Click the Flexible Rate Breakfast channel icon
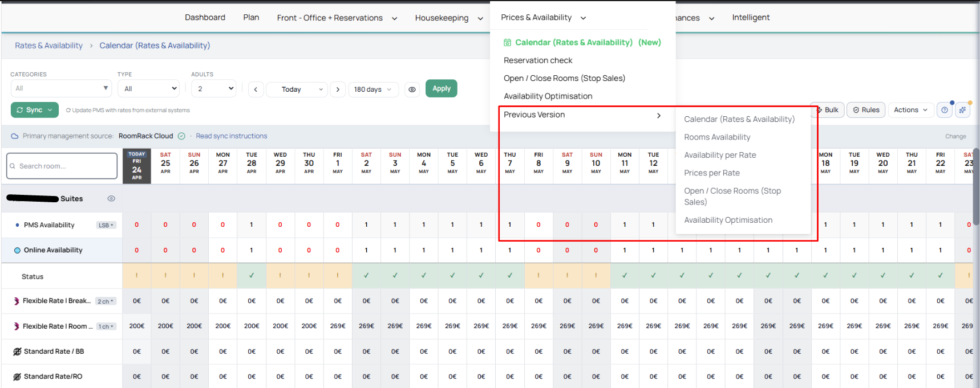The height and width of the screenshot is (388, 980). tap(17, 301)
